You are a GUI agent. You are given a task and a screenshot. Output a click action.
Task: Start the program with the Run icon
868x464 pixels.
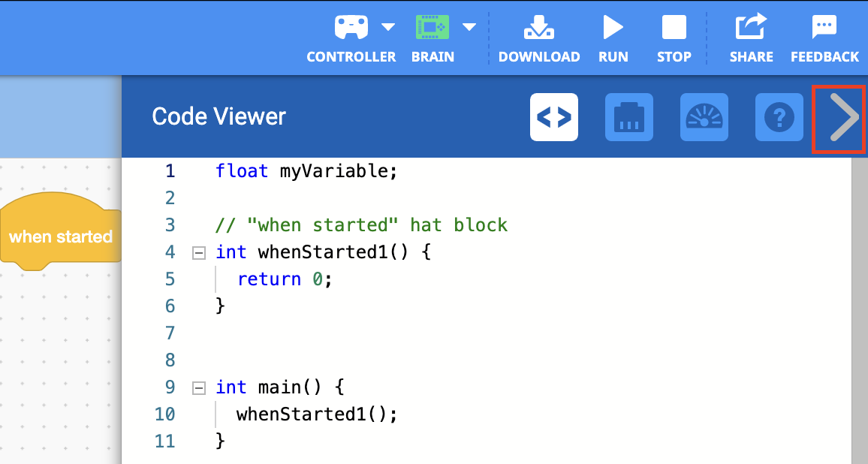point(613,28)
